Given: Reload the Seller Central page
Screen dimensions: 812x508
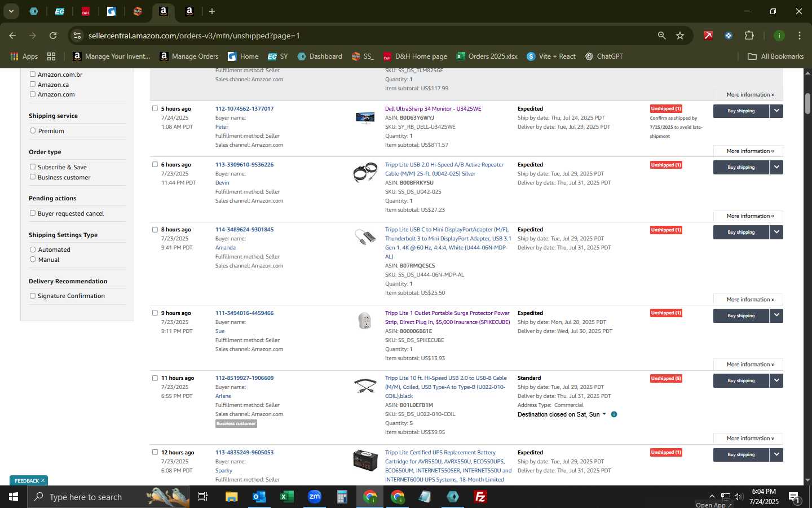Looking at the screenshot, I should 53,36.
